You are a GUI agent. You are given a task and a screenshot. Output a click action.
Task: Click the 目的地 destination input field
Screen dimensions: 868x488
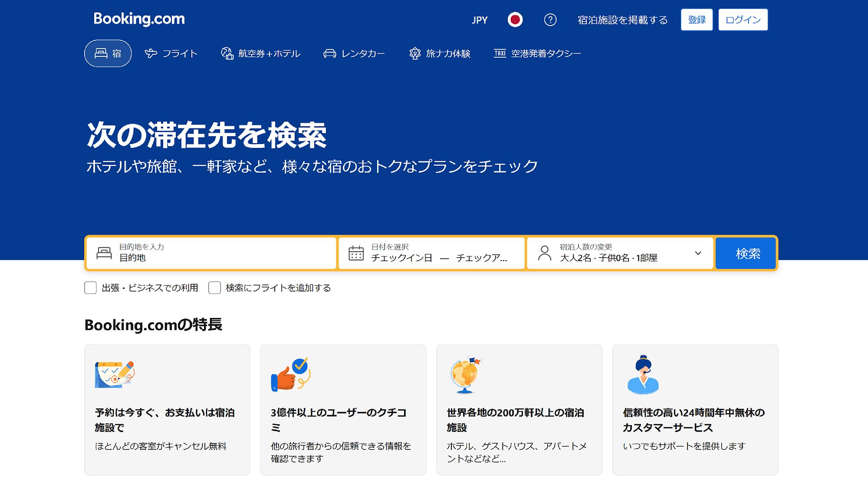click(212, 253)
